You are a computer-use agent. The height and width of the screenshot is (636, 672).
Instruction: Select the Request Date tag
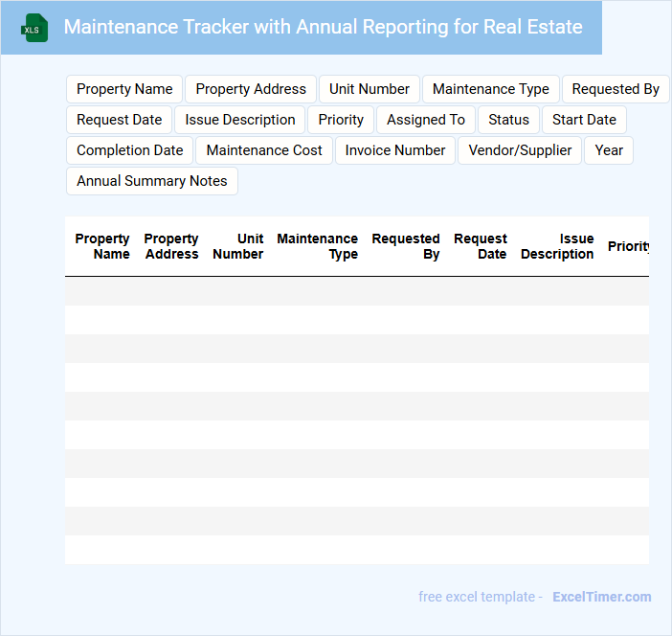point(120,120)
